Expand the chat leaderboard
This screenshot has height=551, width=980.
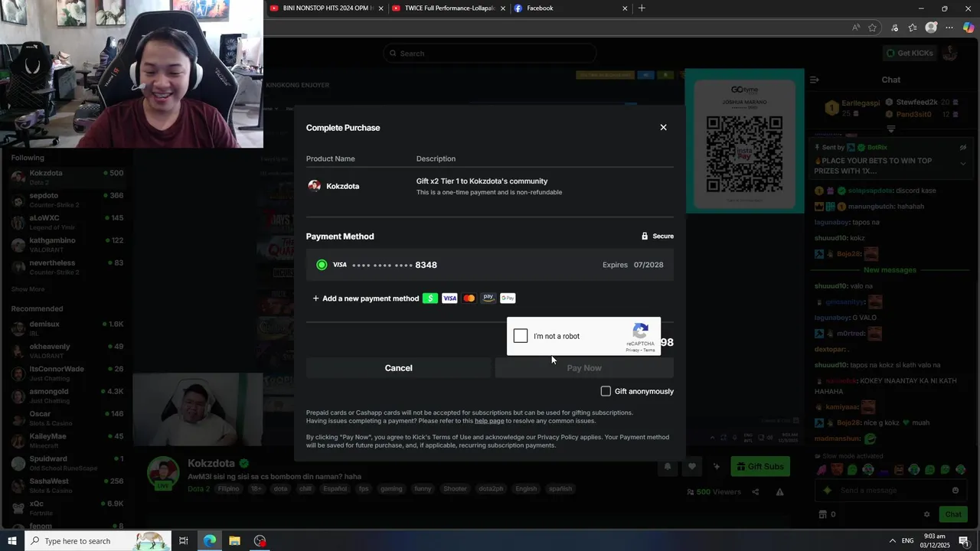pos(891,129)
